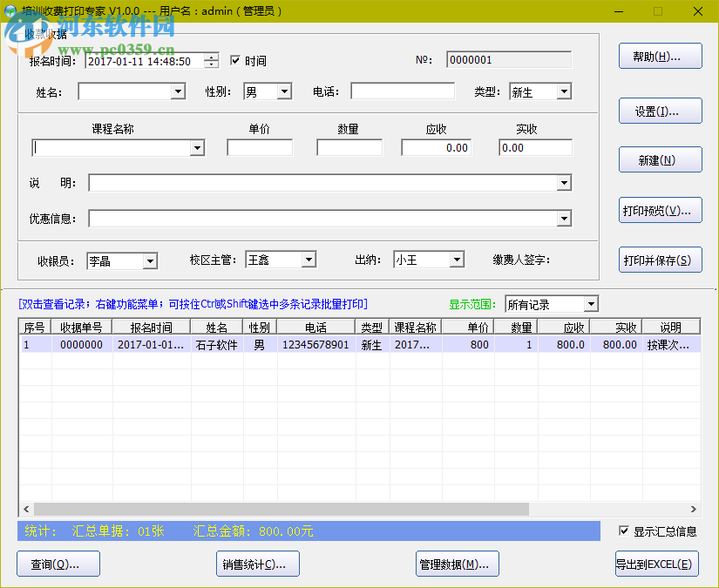Image resolution: width=719 pixels, height=588 pixels.
Task: Click 新建(N) to create a new record
Action: [660, 159]
